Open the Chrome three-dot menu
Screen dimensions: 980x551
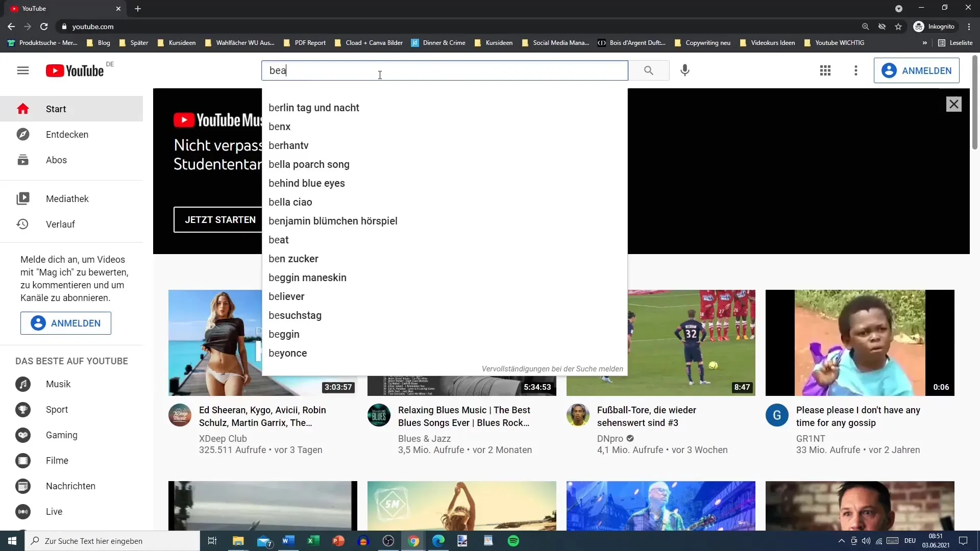[969, 27]
